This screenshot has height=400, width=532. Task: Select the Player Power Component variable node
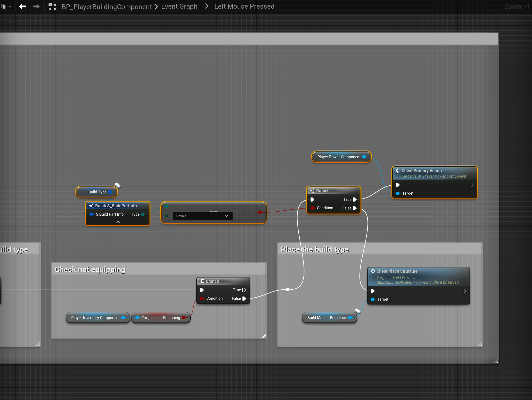pos(339,157)
